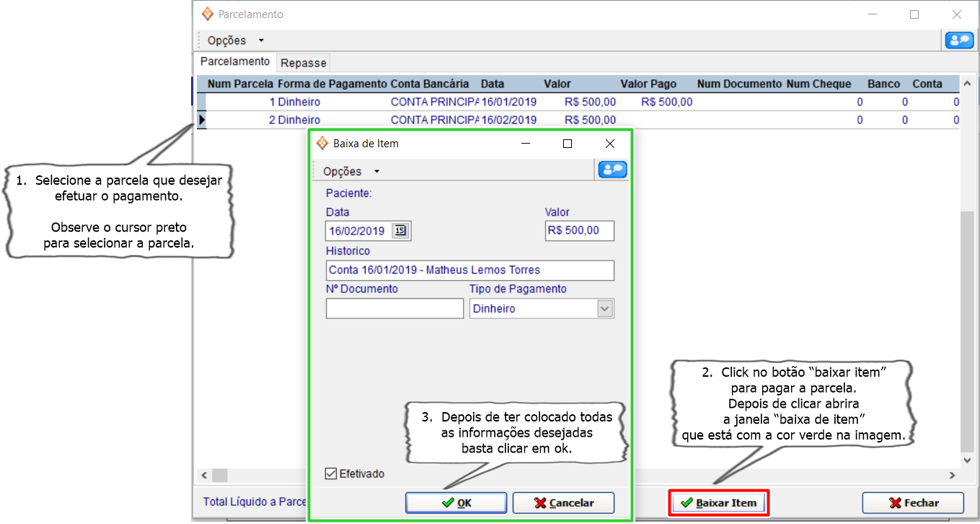The height and width of the screenshot is (524, 980).
Task: Select row with black arrow row indicator
Action: (202, 120)
